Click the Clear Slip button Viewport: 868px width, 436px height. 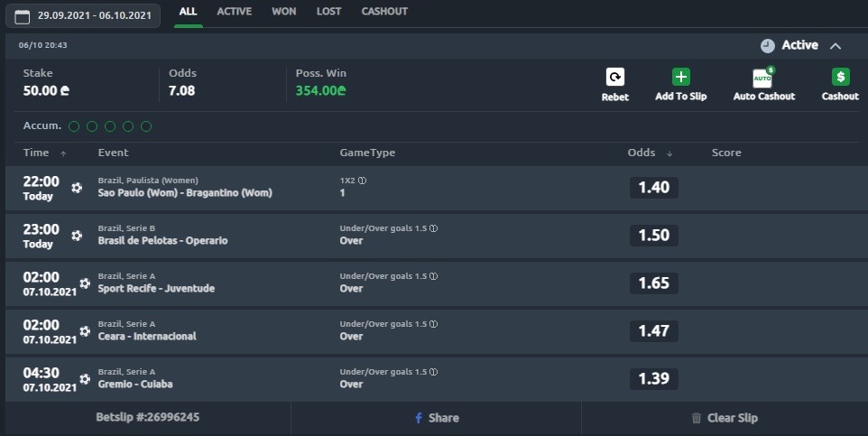(x=725, y=418)
